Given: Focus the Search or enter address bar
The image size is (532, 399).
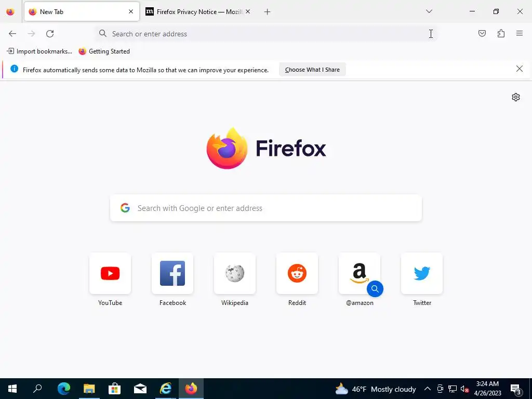Looking at the screenshot, I should (266, 34).
